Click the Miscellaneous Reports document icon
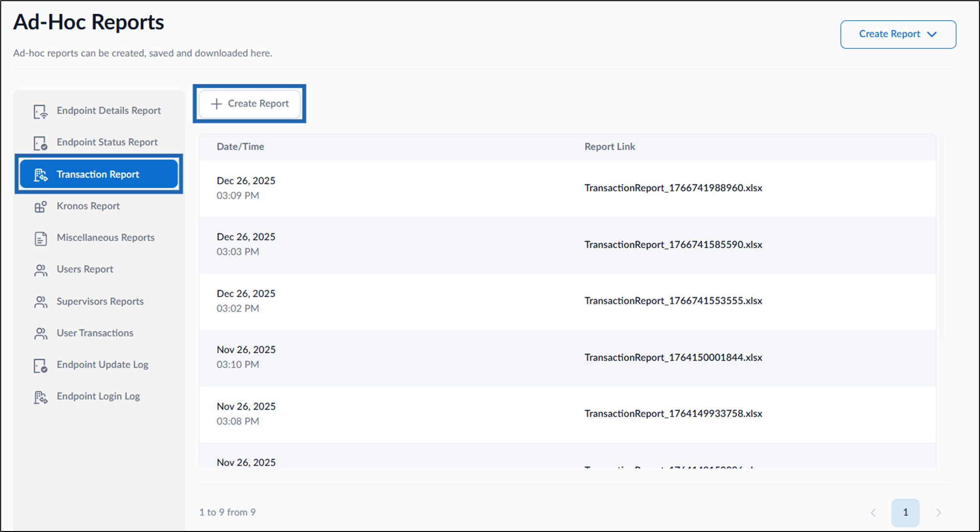This screenshot has height=532, width=980. tap(41, 238)
